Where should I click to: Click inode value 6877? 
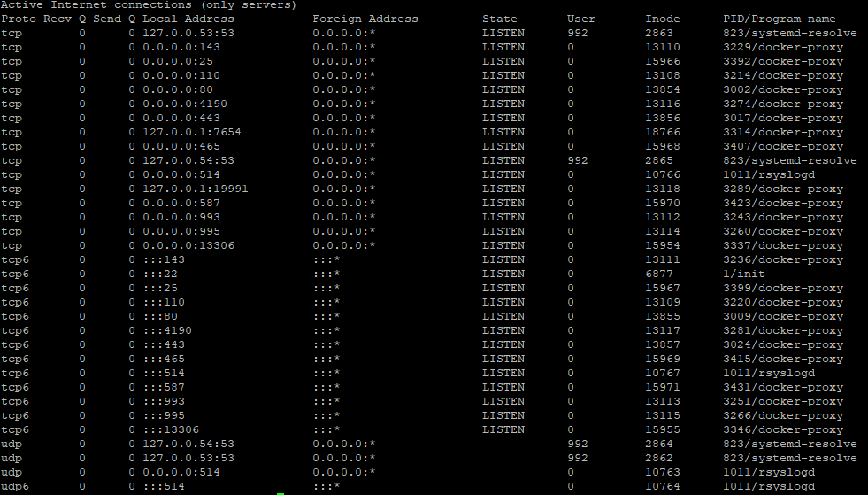pos(659,274)
